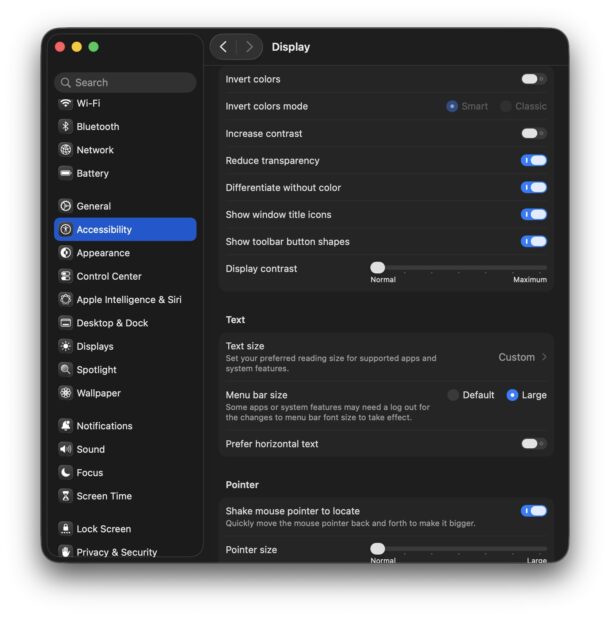Toggle Shake mouse pointer to locate
610x617 pixels.
pyautogui.click(x=534, y=511)
